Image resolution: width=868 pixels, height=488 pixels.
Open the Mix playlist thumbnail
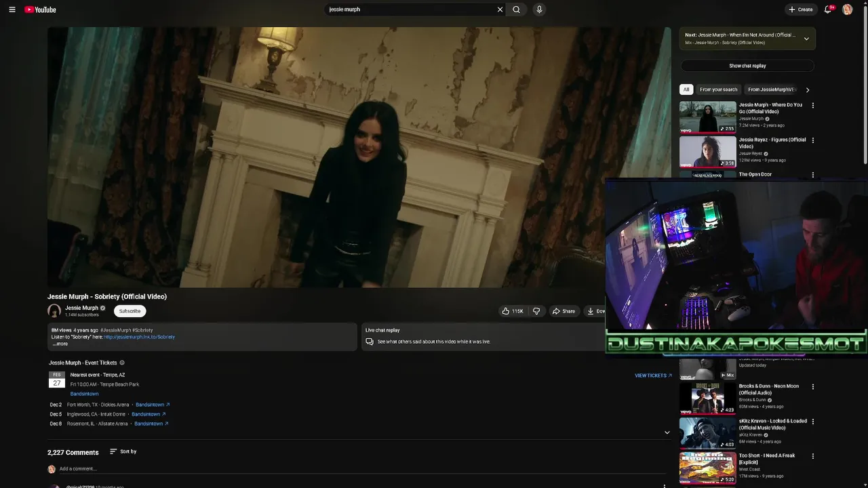708,369
